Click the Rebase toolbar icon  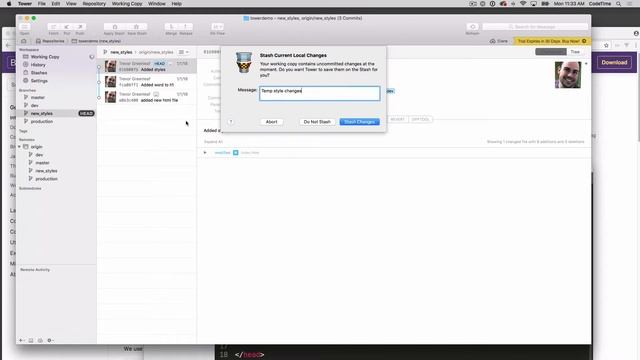tap(185, 27)
